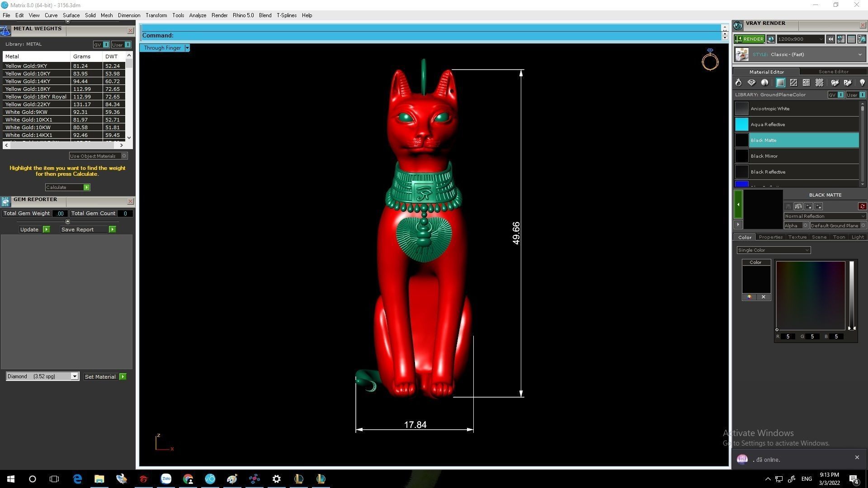Toggle GV library in VRay material library
The image size is (868, 488).
[836, 95]
